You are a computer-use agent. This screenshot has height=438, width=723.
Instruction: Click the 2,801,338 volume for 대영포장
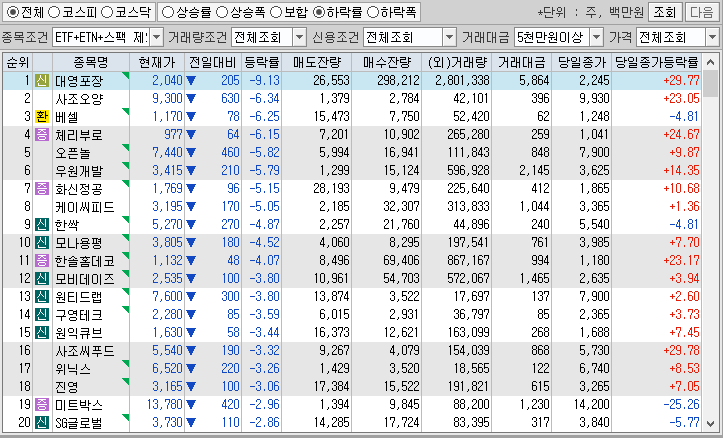[x=462, y=81]
